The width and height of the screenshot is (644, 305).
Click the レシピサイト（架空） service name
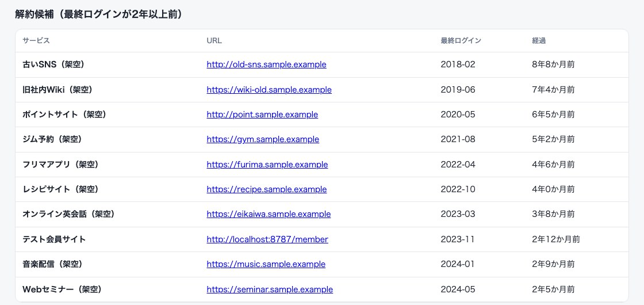tap(60, 189)
